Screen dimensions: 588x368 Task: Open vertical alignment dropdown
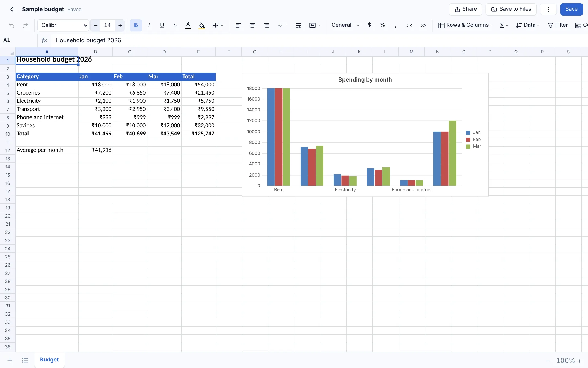click(282, 25)
